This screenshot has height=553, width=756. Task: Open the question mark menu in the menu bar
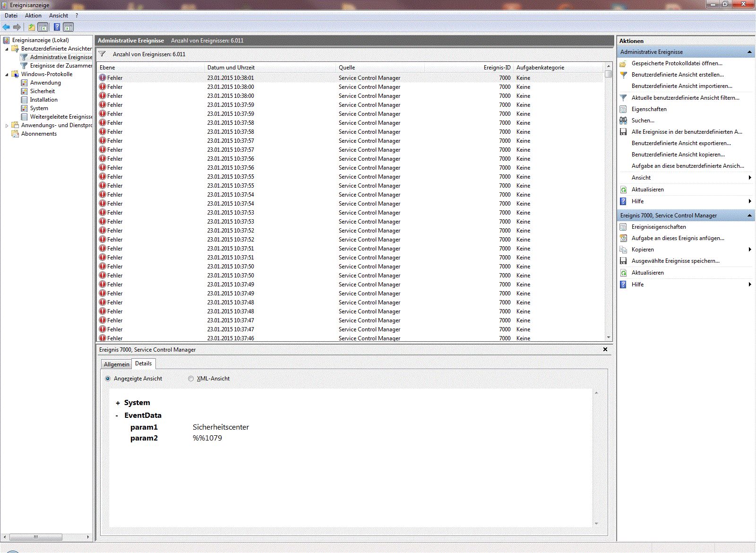click(77, 16)
